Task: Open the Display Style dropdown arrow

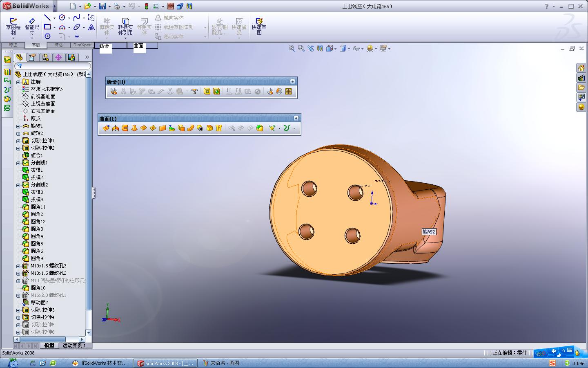Action: [x=349, y=49]
